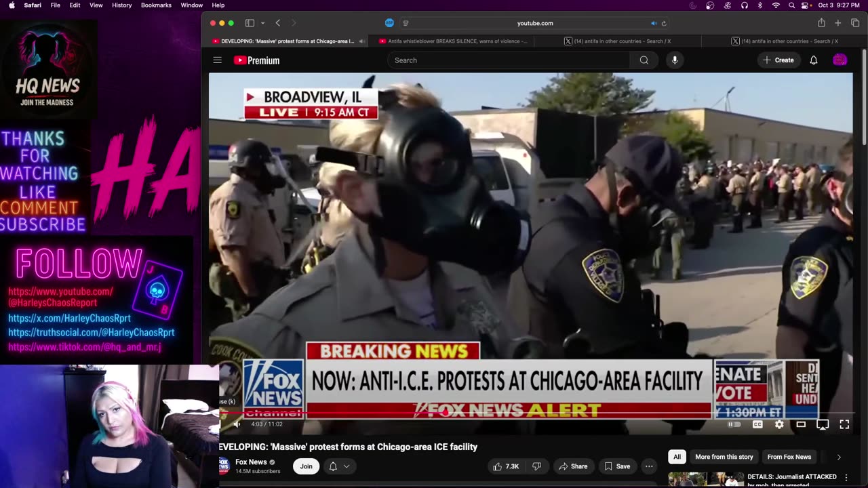Open Wi-Fi status menu
This screenshot has width=868, height=488.
click(x=775, y=5)
